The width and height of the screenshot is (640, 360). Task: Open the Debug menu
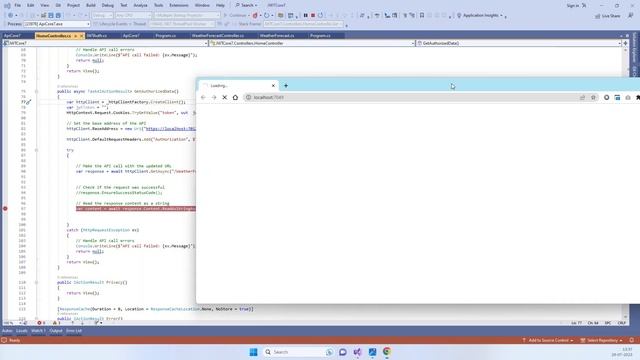tap(108, 5)
